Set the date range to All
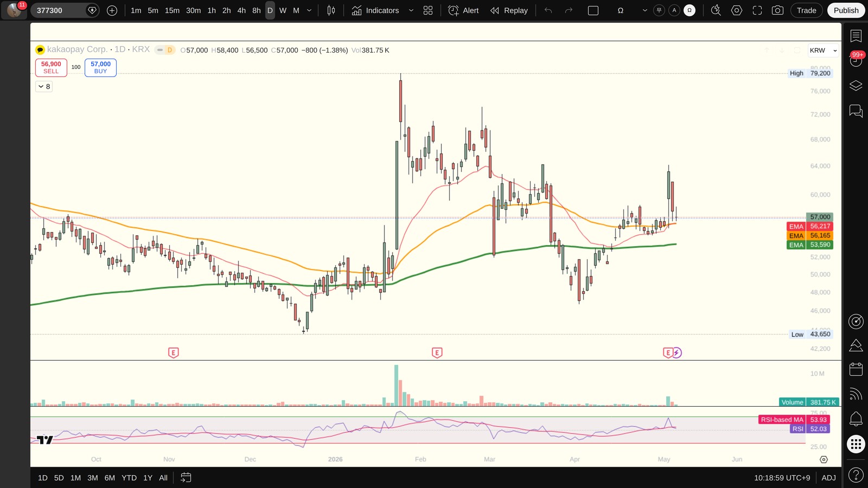The height and width of the screenshot is (488, 868). (163, 478)
